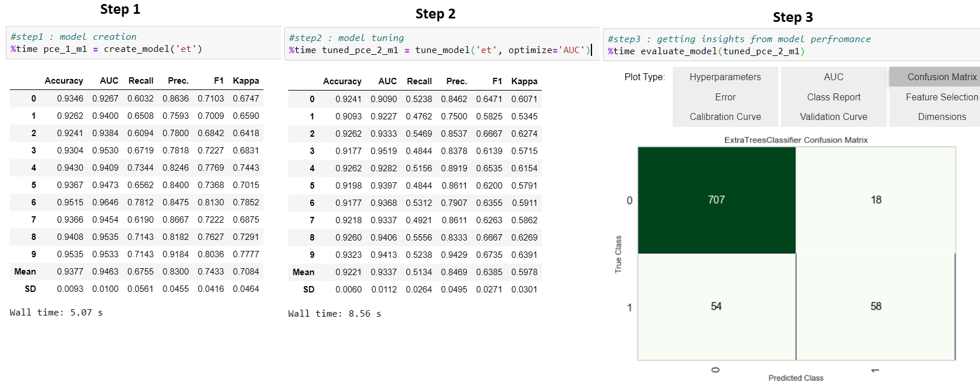Select the Mean row label in Step 1 table
The width and height of the screenshot is (980, 387).
[x=25, y=272]
